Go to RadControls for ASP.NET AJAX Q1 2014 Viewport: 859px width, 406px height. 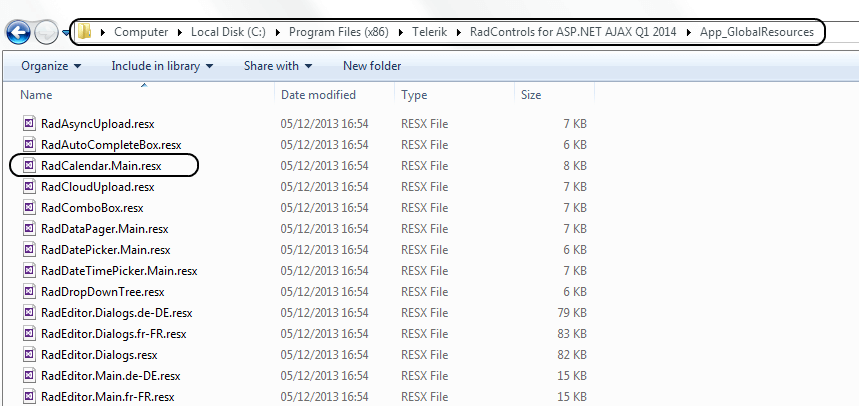tap(573, 32)
